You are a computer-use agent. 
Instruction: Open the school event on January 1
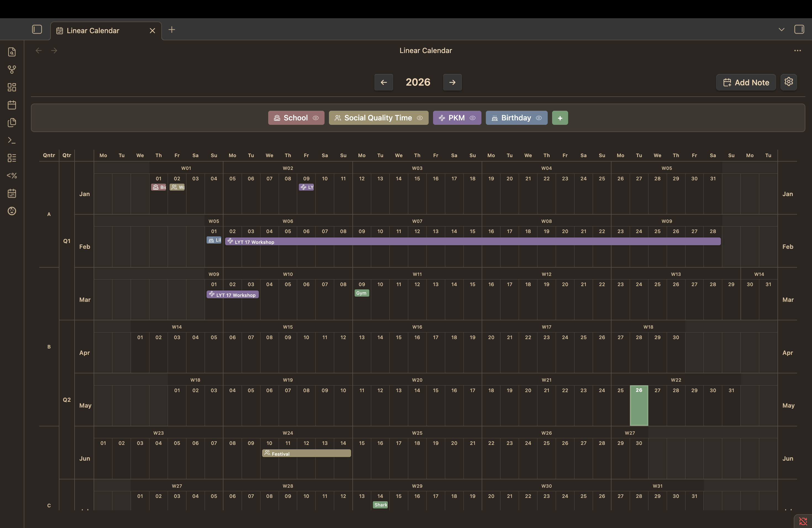[x=159, y=187]
